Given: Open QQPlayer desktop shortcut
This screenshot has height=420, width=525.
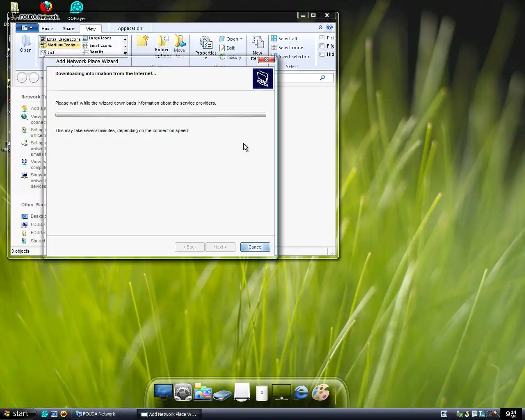Looking at the screenshot, I should click(77, 11).
